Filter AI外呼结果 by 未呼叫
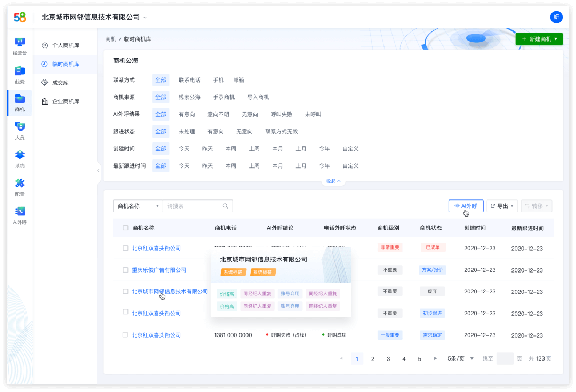Screen dimensions: 576x392 [x=313, y=114]
